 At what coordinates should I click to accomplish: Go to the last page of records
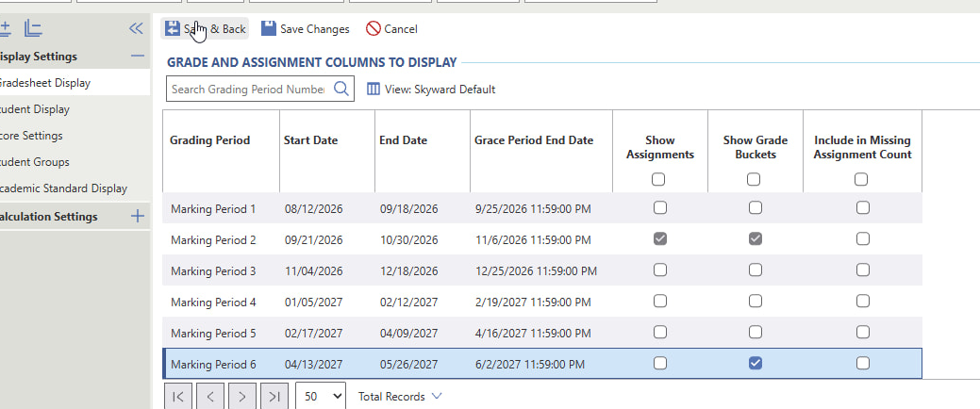click(x=274, y=397)
